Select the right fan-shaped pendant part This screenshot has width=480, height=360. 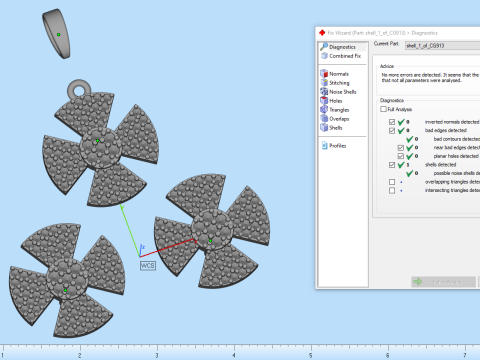[x=212, y=231]
